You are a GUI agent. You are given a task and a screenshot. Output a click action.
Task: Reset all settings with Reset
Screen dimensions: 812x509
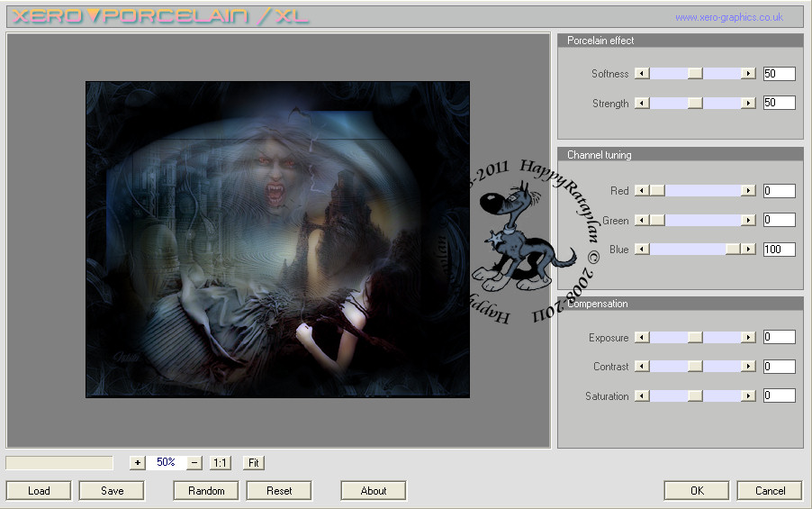[x=279, y=491]
